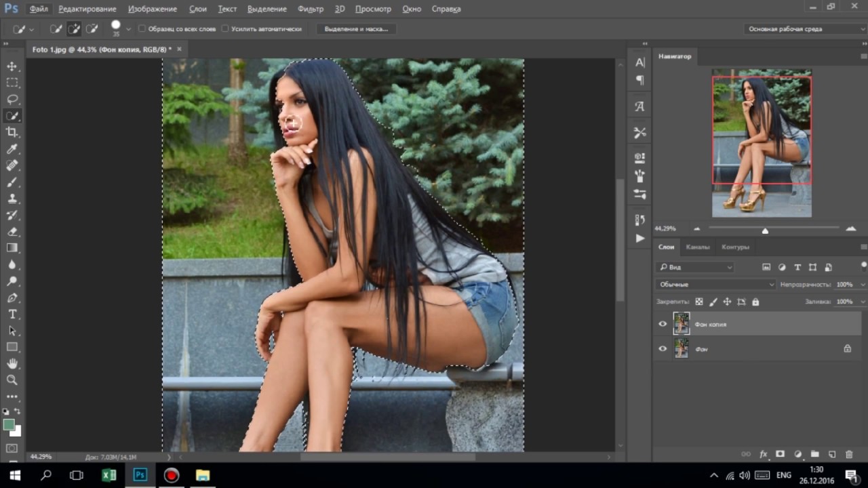The image size is (868, 488).
Task: Choose Add to selection brush mode
Action: coord(74,29)
